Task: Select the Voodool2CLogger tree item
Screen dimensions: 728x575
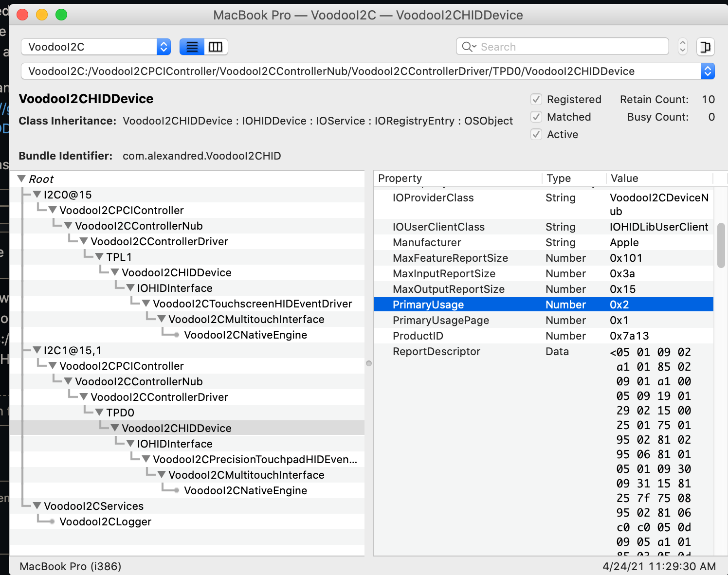Action: coord(105,521)
